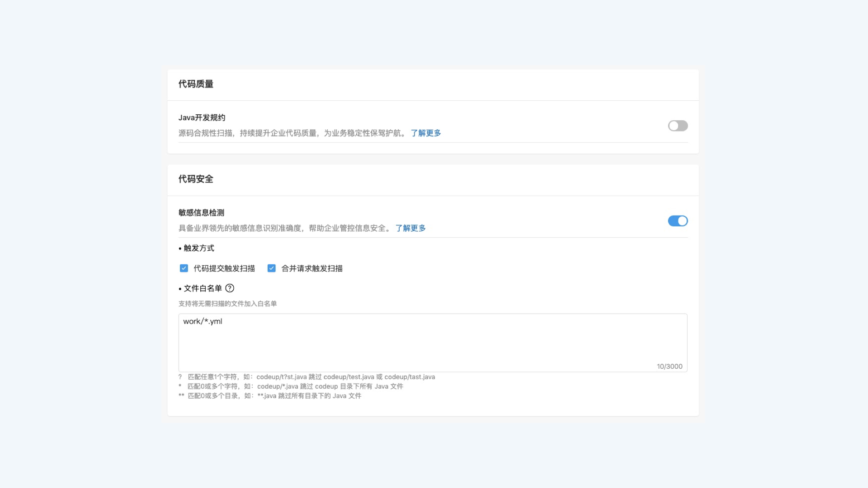Click the 合并请求触发扫描 label text

pyautogui.click(x=312, y=268)
